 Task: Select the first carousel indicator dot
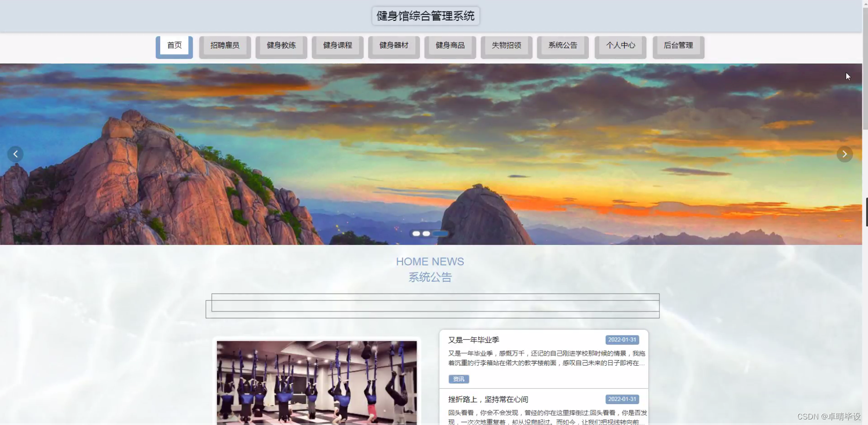(x=416, y=233)
